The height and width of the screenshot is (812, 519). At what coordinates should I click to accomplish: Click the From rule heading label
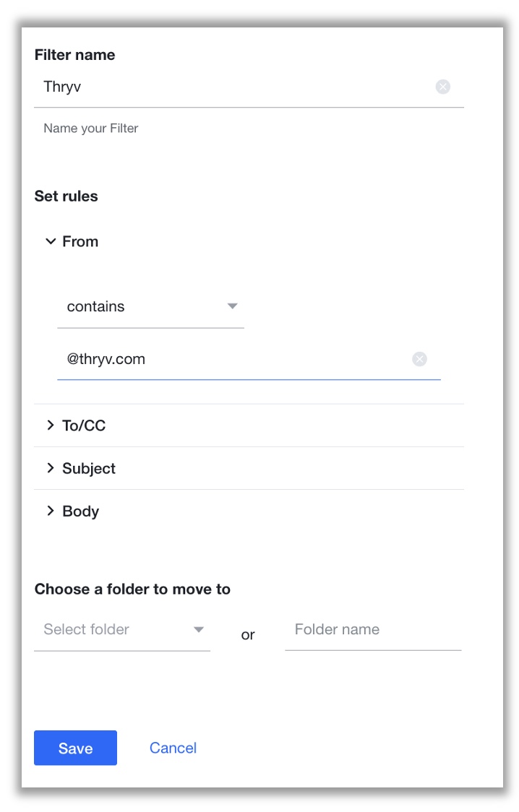tap(80, 241)
